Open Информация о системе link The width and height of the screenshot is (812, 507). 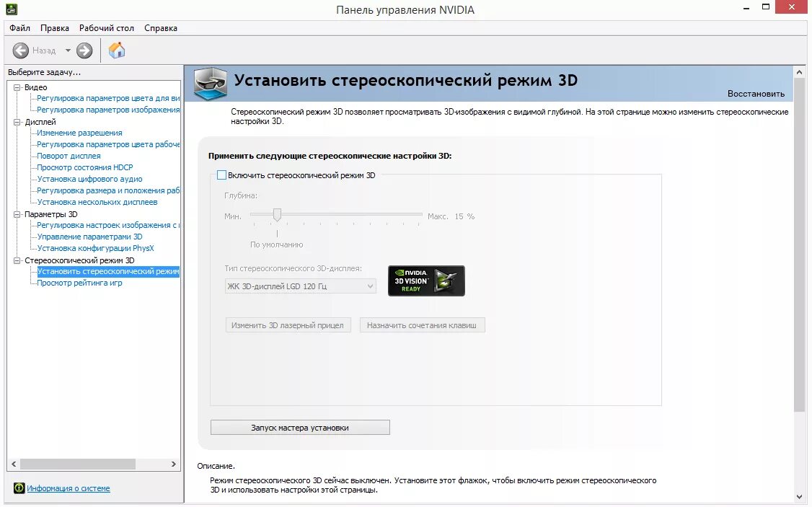69,488
